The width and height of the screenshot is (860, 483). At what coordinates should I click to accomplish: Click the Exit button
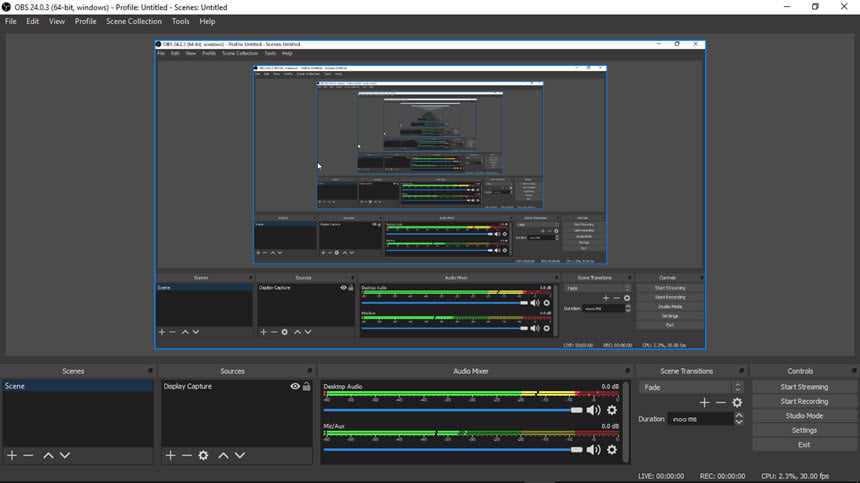point(804,445)
